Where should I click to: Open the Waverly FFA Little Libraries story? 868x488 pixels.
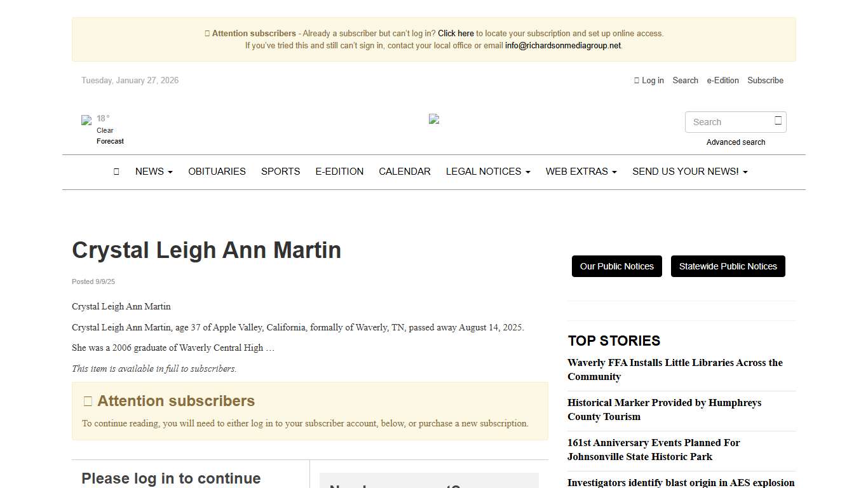pos(674,369)
